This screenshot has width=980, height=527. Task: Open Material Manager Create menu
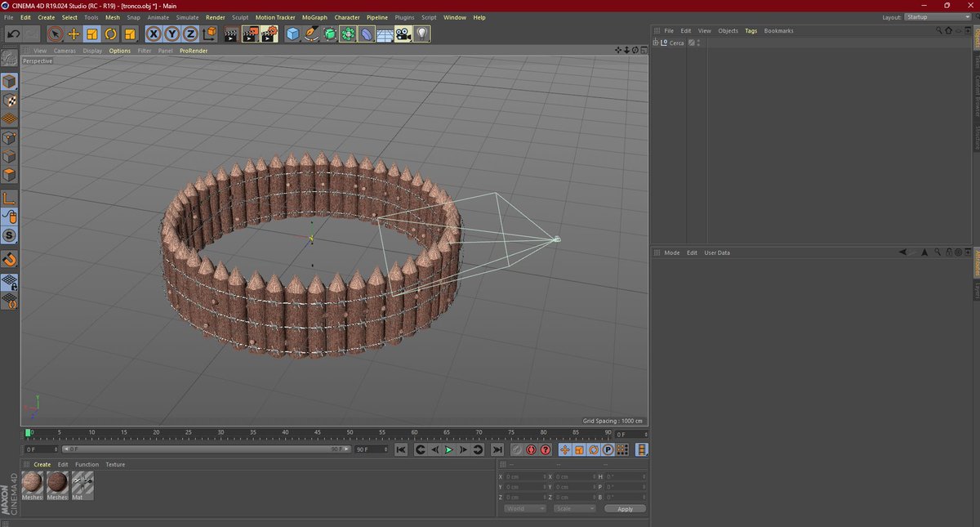point(42,465)
